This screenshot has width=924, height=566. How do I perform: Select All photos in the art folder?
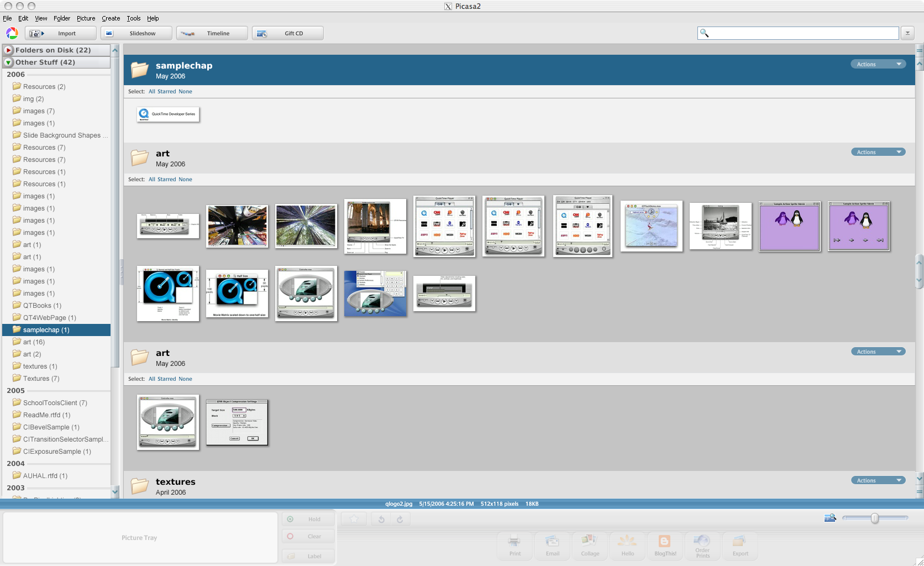point(151,179)
